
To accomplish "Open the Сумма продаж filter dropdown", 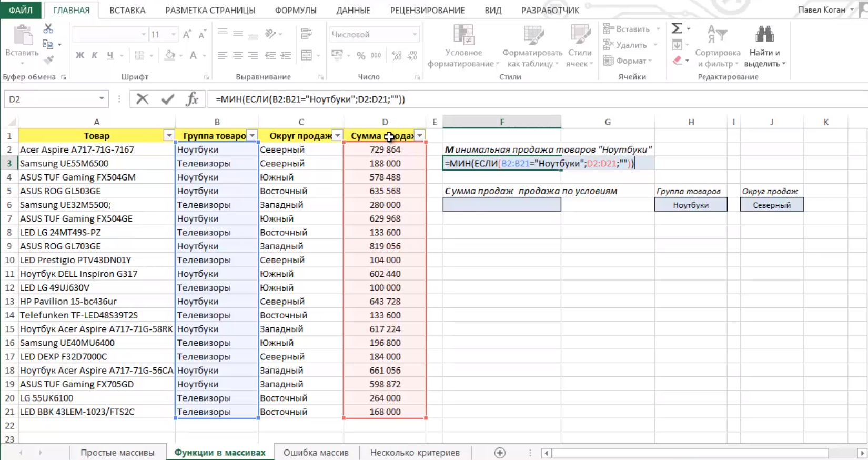I will point(420,136).
